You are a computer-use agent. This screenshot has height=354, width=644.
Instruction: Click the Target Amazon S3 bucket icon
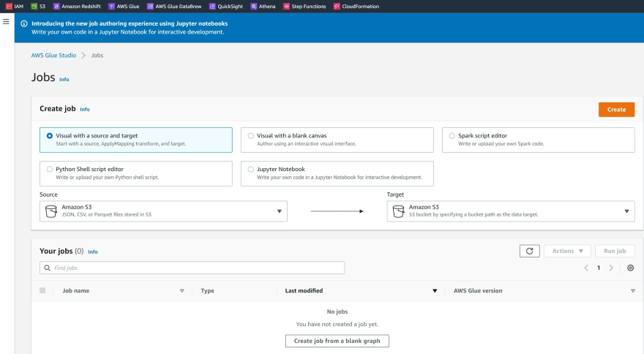[x=398, y=211]
